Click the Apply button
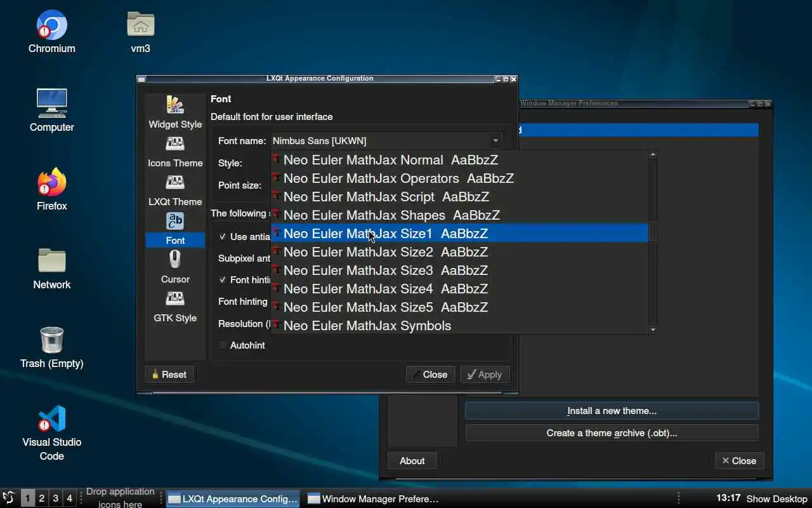 pos(485,375)
